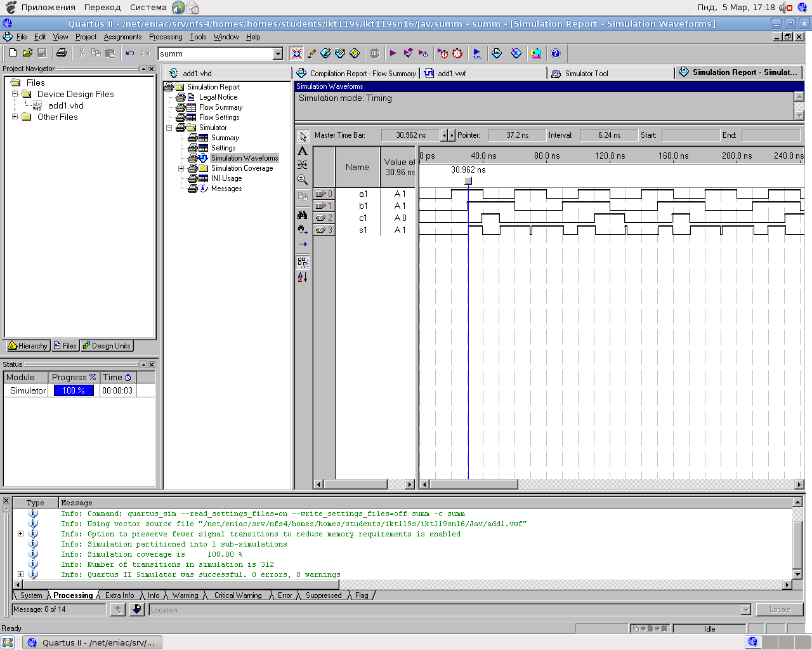
Task: Open the Extra Info messages tab
Action: [x=119, y=595]
